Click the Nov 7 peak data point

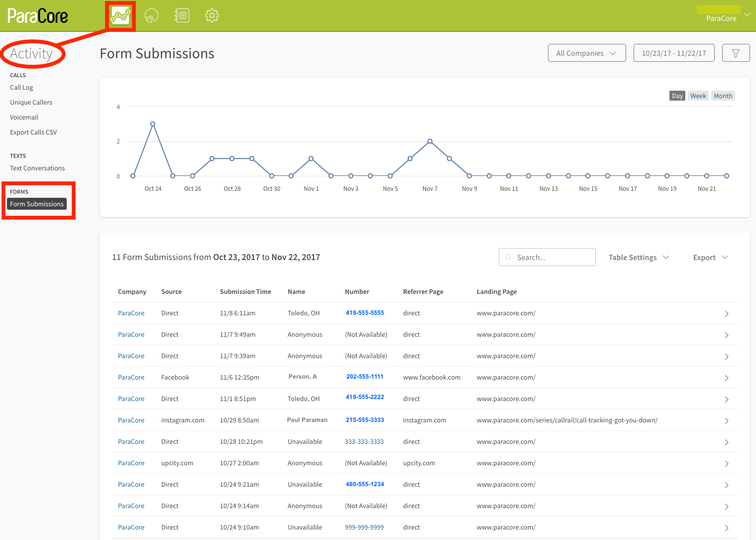point(430,141)
